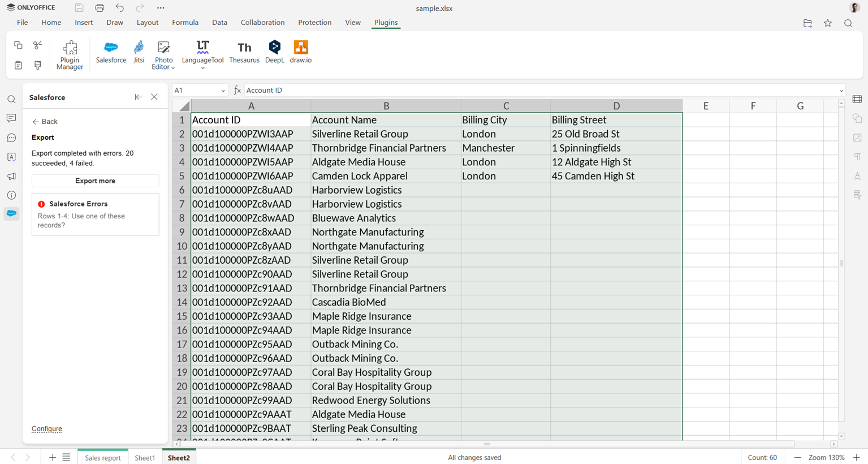Image resolution: width=868 pixels, height=464 pixels.
Task: Select the Sheet1 tab
Action: coord(145,458)
